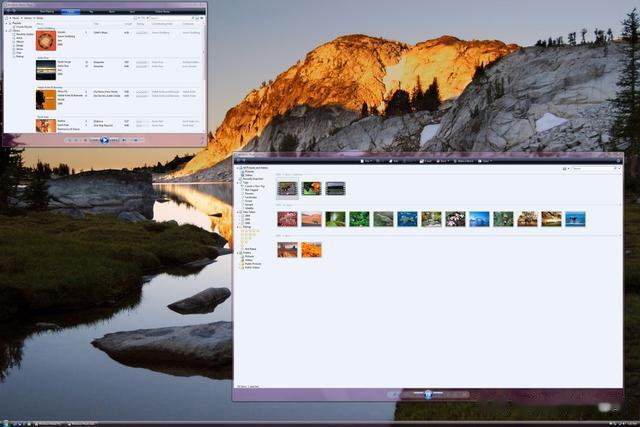Open the Burn dropdown in Photo Gallery

point(442,161)
